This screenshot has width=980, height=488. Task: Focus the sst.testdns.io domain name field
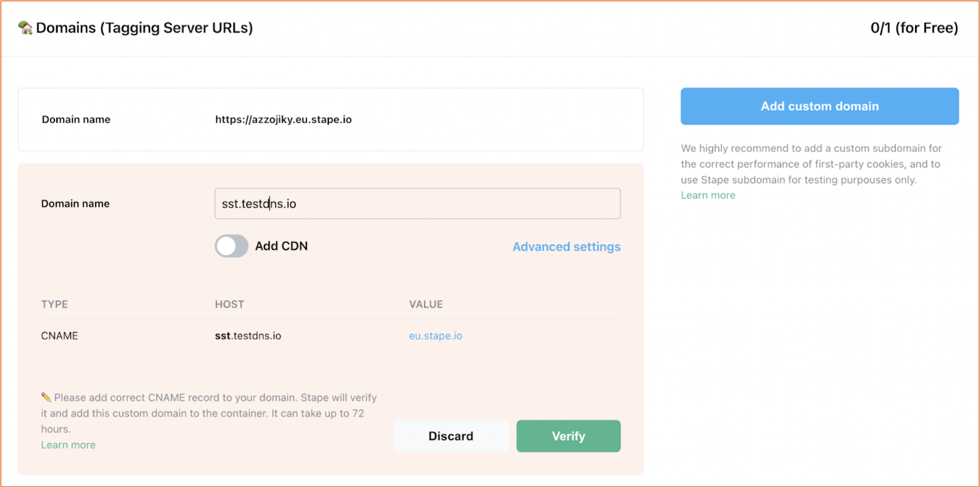(417, 203)
